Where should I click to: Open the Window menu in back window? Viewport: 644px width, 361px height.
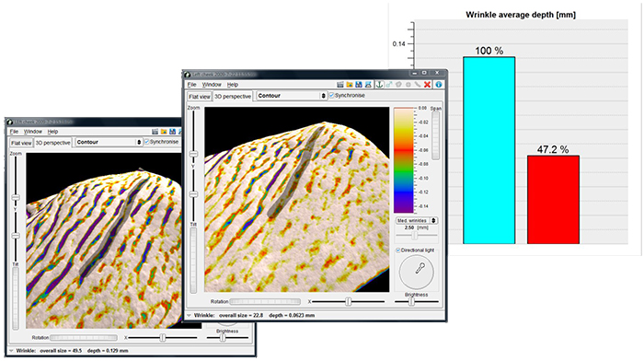point(33,132)
